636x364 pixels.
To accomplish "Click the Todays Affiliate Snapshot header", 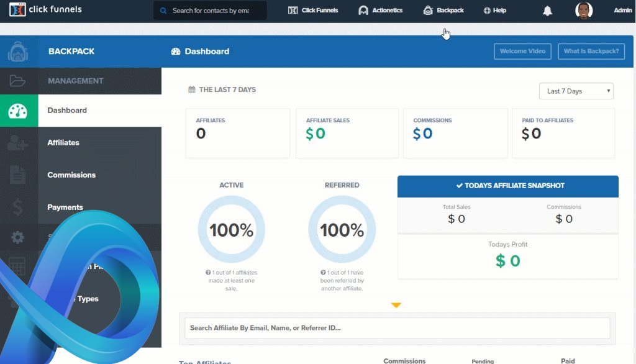I will coord(508,186).
